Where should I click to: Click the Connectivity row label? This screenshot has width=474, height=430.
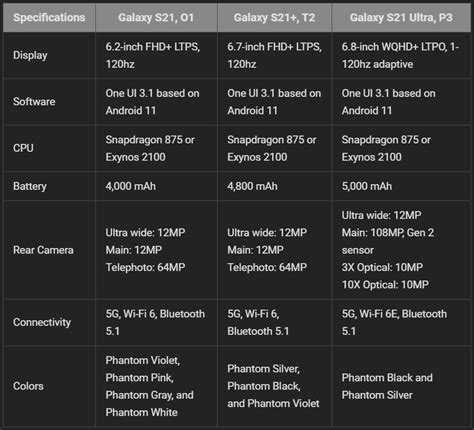coord(42,322)
